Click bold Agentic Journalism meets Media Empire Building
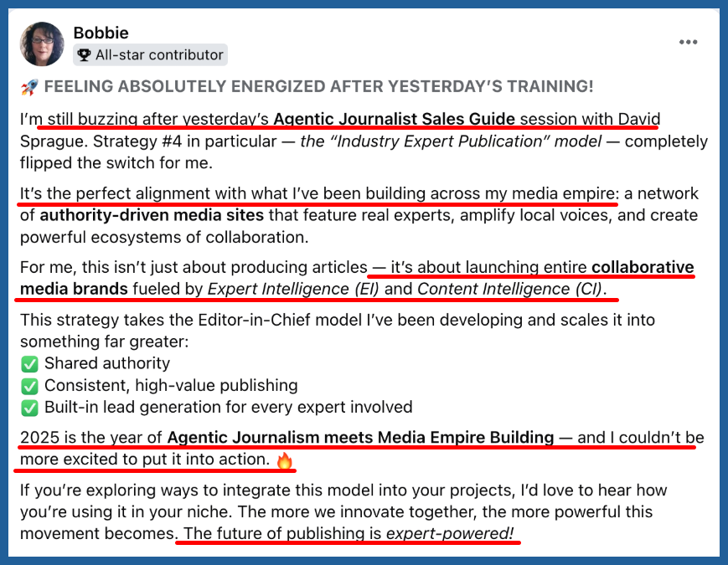 tap(360, 438)
